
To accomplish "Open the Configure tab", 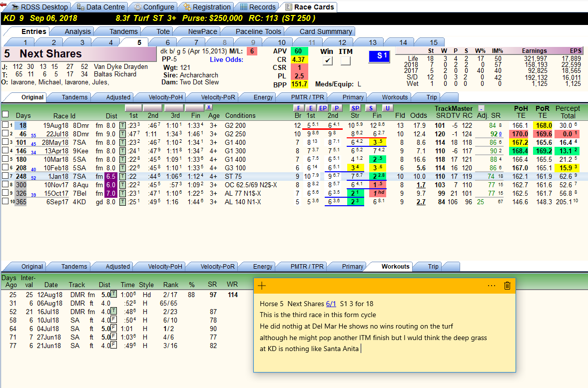I will click(x=154, y=7).
